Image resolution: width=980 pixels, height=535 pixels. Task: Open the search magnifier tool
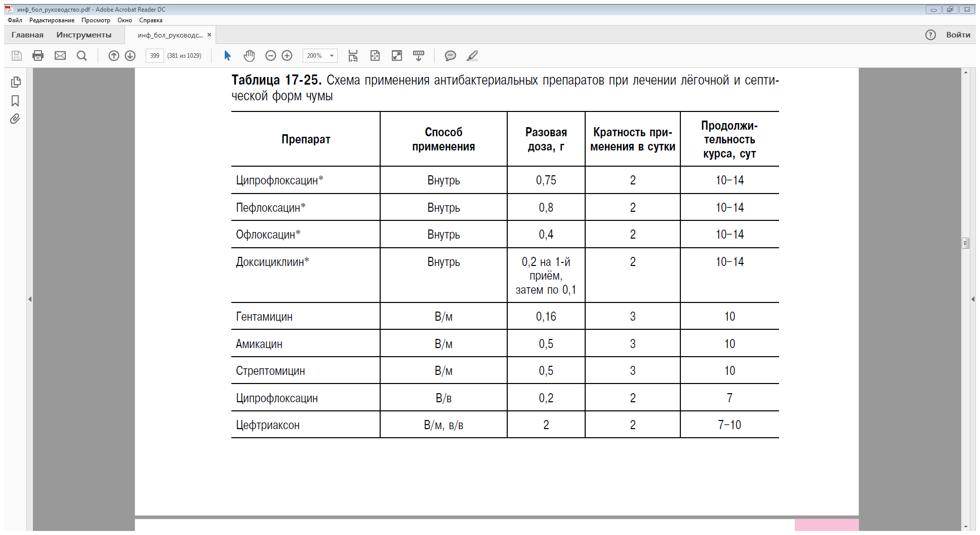pos(81,56)
